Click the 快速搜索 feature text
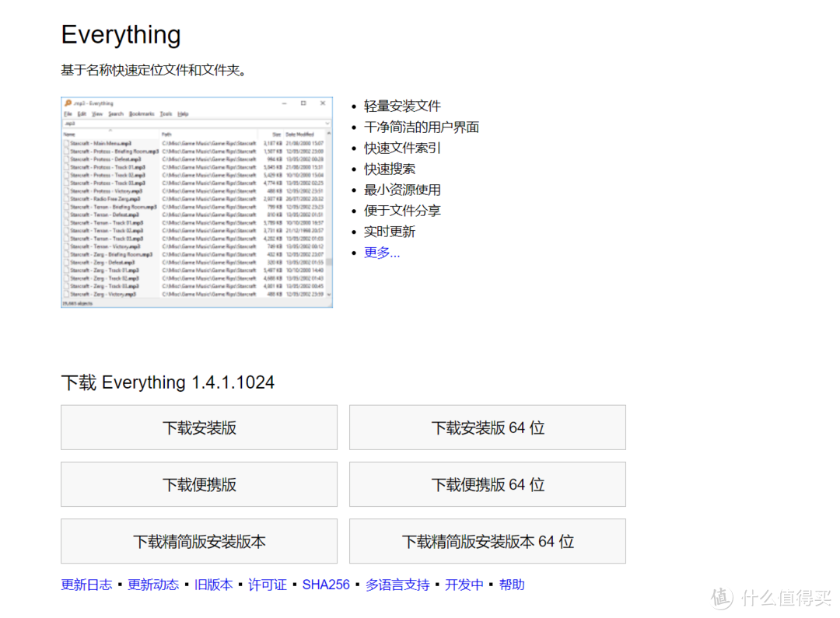Viewport: 840px width, 618px height. [390, 169]
